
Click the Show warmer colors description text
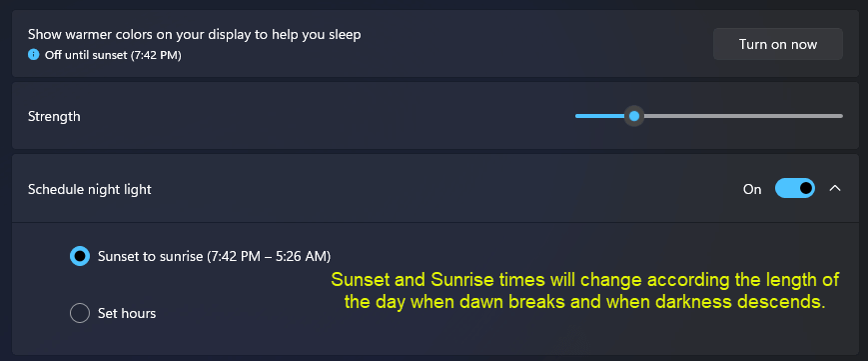195,34
